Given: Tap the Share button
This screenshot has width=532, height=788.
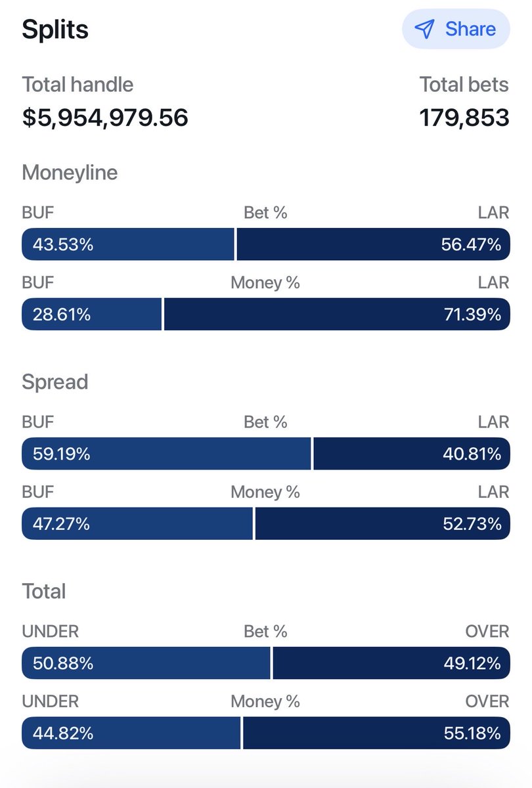Looking at the screenshot, I should 457,29.
